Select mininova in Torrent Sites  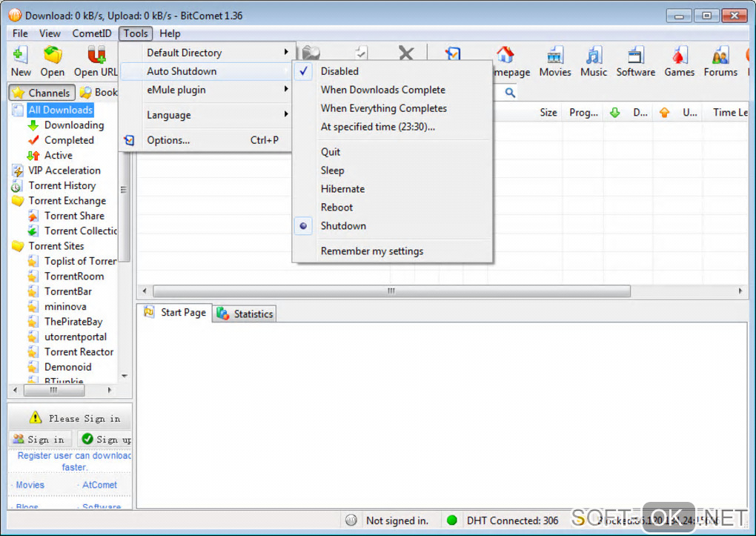pos(65,307)
